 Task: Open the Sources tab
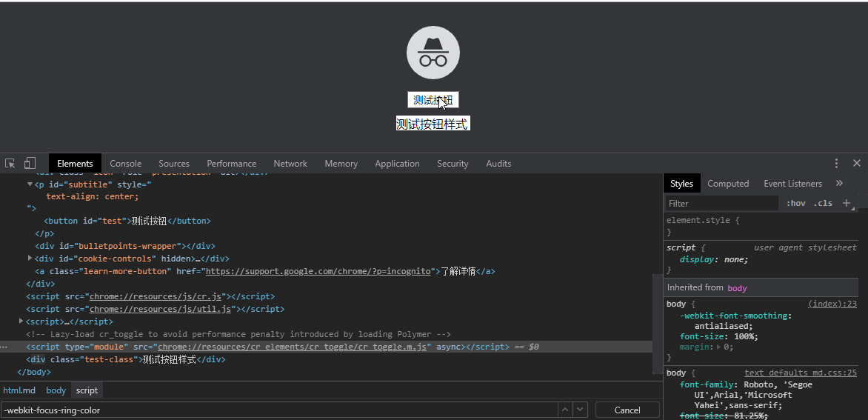[174, 163]
